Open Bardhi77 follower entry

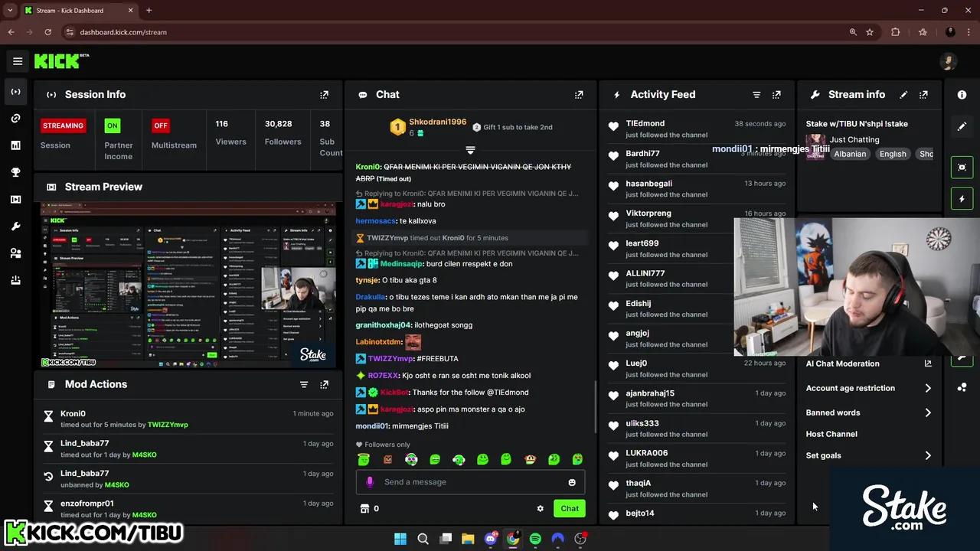(697, 158)
